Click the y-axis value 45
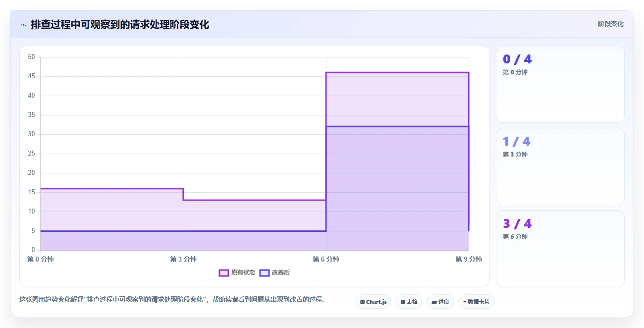This screenshot has width=644, height=328. click(31, 76)
